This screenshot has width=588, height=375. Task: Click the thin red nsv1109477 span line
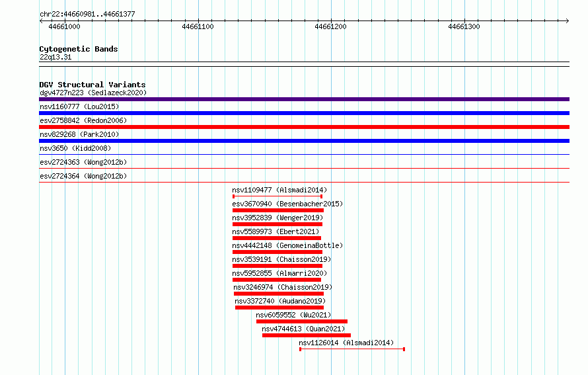pos(277,196)
